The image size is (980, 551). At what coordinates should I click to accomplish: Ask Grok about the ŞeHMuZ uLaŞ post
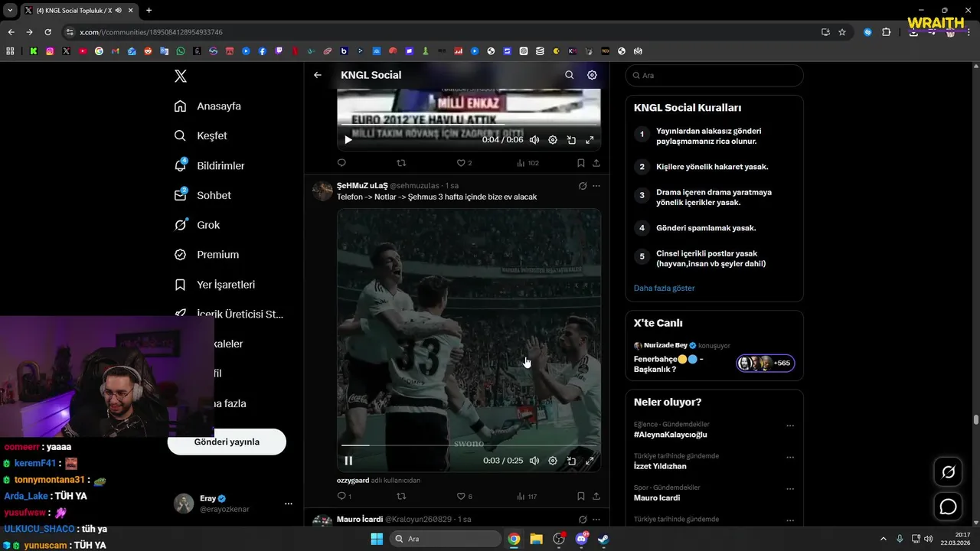tap(583, 186)
